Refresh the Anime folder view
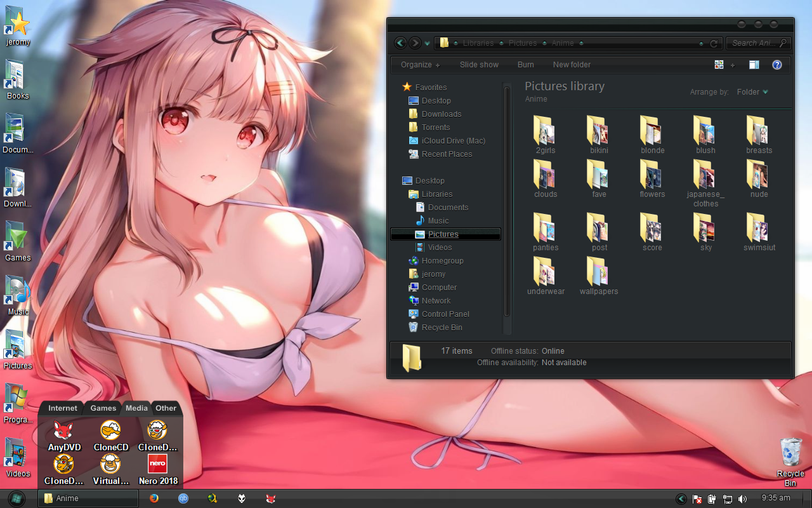 pyautogui.click(x=714, y=43)
